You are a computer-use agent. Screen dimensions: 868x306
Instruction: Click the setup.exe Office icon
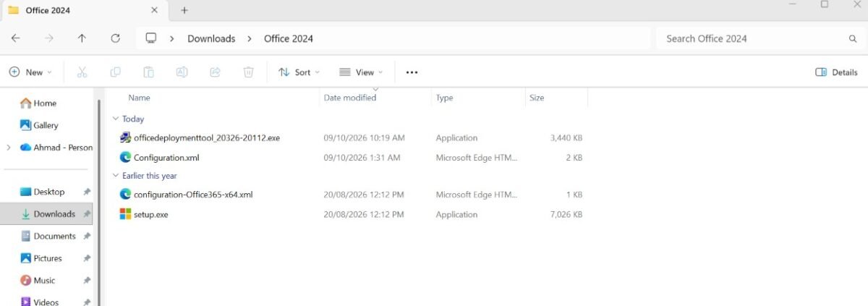pos(125,214)
